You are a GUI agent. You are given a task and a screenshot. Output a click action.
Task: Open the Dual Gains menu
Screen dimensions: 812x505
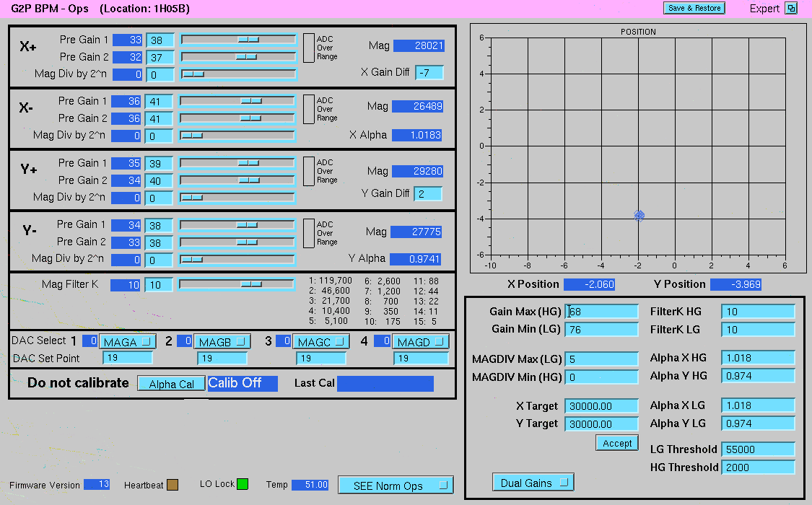pos(533,483)
